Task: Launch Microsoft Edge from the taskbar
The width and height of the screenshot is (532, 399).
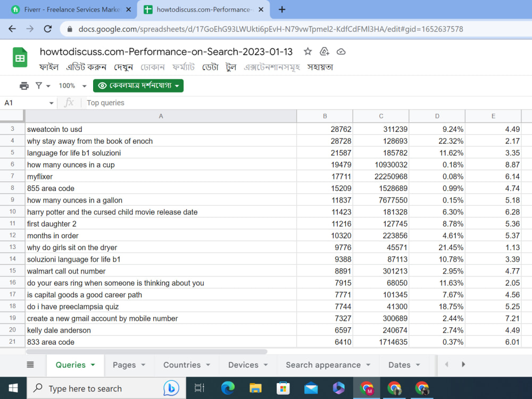Action: pos(228,388)
